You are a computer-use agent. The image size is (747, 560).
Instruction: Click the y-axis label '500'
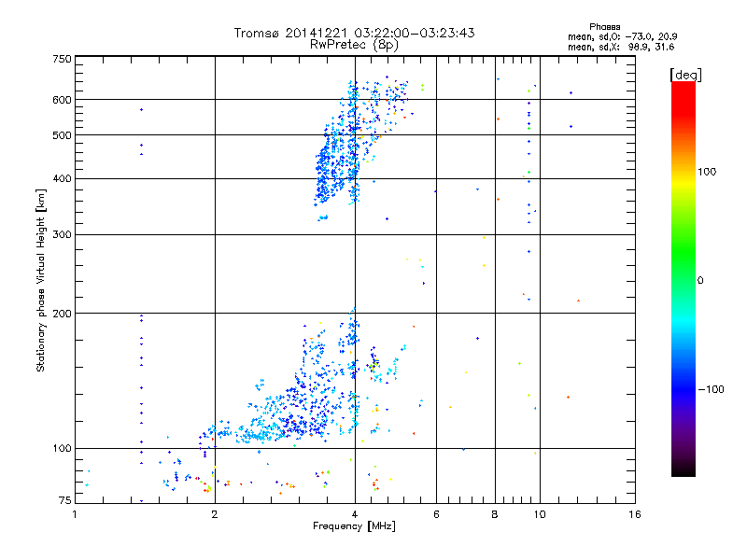pyautogui.click(x=62, y=135)
